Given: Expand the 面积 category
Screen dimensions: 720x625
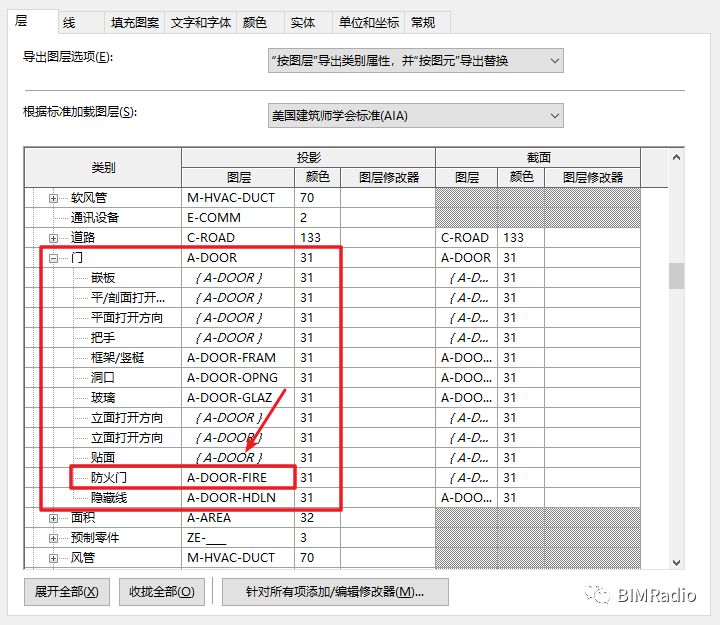Looking at the screenshot, I should point(53,518).
